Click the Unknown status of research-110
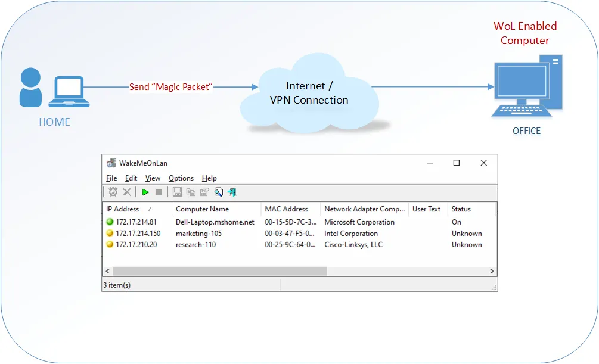 point(467,244)
